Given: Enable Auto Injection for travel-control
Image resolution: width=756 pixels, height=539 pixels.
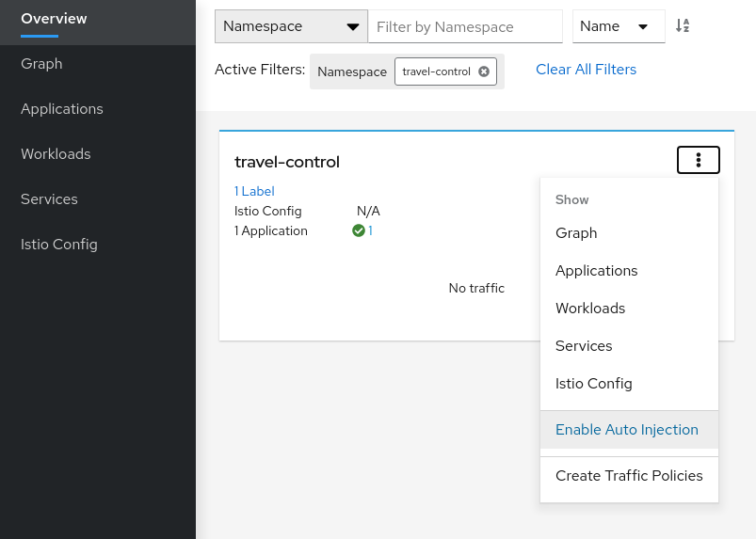Looking at the screenshot, I should click(627, 430).
